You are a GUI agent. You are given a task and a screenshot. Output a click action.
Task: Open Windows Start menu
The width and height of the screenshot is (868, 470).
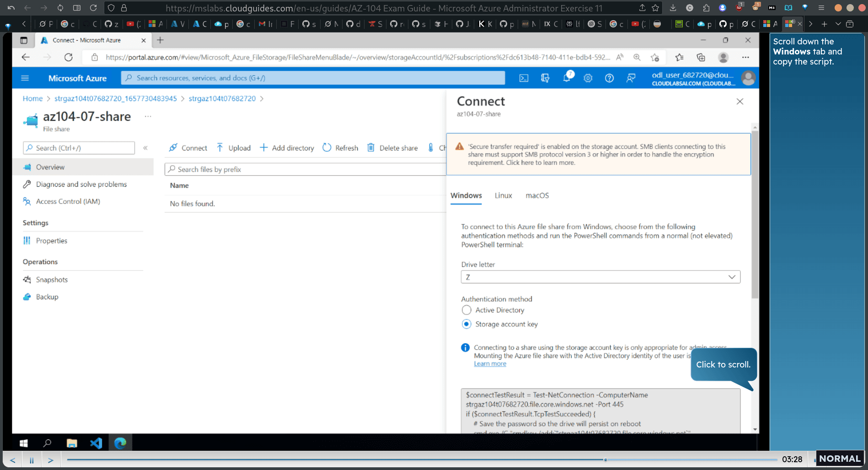pos(24,443)
